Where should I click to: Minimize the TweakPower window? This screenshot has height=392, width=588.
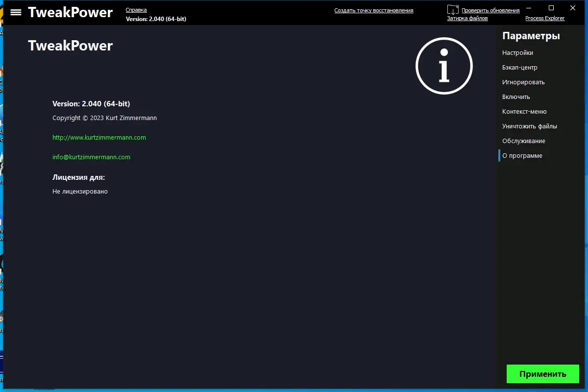pyautogui.click(x=529, y=8)
